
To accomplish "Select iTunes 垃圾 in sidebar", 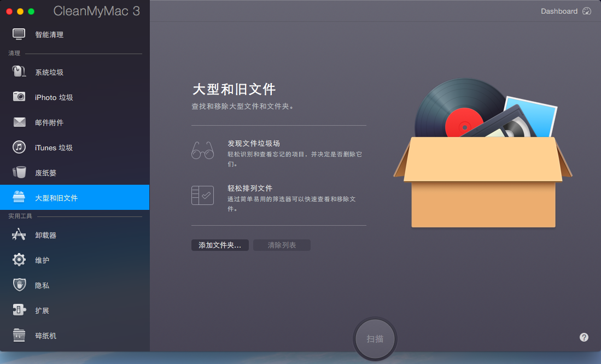I will tap(75, 148).
